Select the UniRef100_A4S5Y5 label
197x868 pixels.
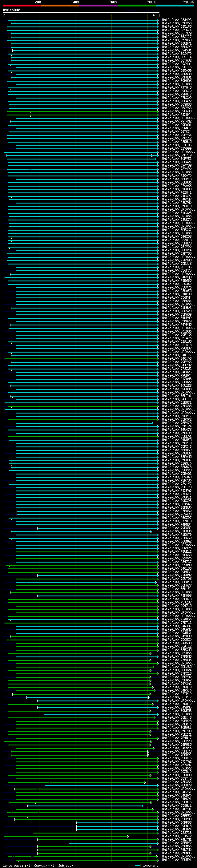tap(177, 748)
